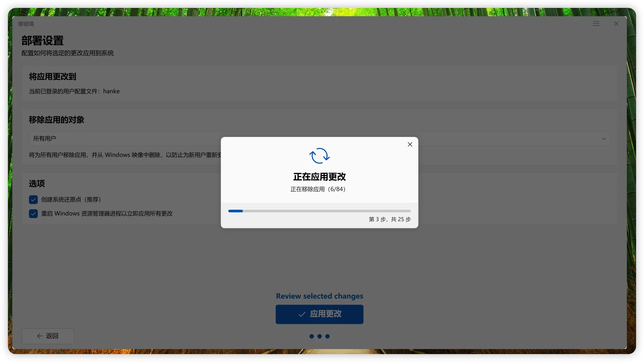
Task: Click the 第 3 步，共 25 步 step text
Action: (390, 219)
